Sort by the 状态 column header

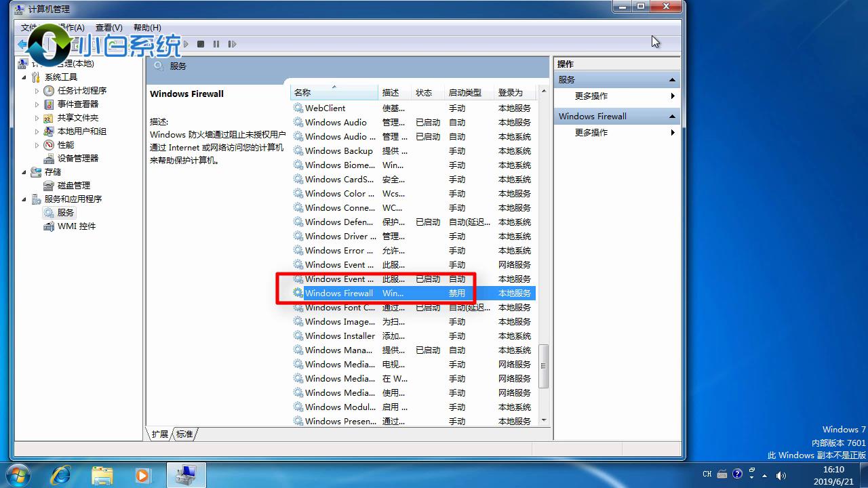pyautogui.click(x=428, y=92)
